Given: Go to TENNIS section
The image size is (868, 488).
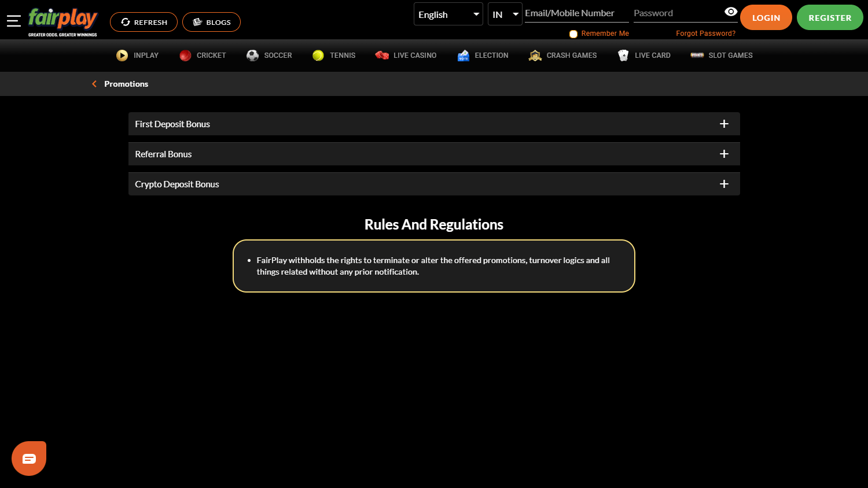Looking at the screenshot, I should [x=343, y=56].
